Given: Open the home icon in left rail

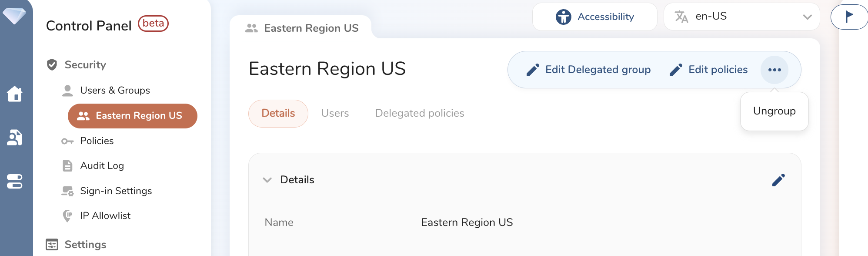Looking at the screenshot, I should (15, 94).
